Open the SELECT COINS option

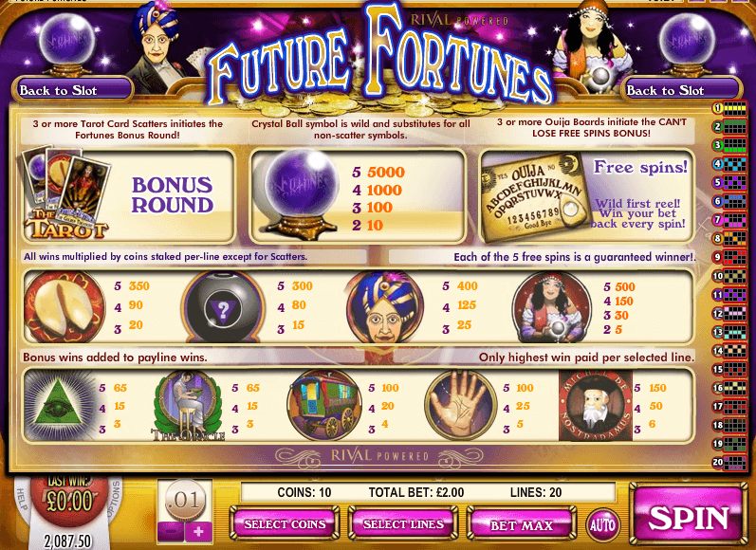click(285, 524)
